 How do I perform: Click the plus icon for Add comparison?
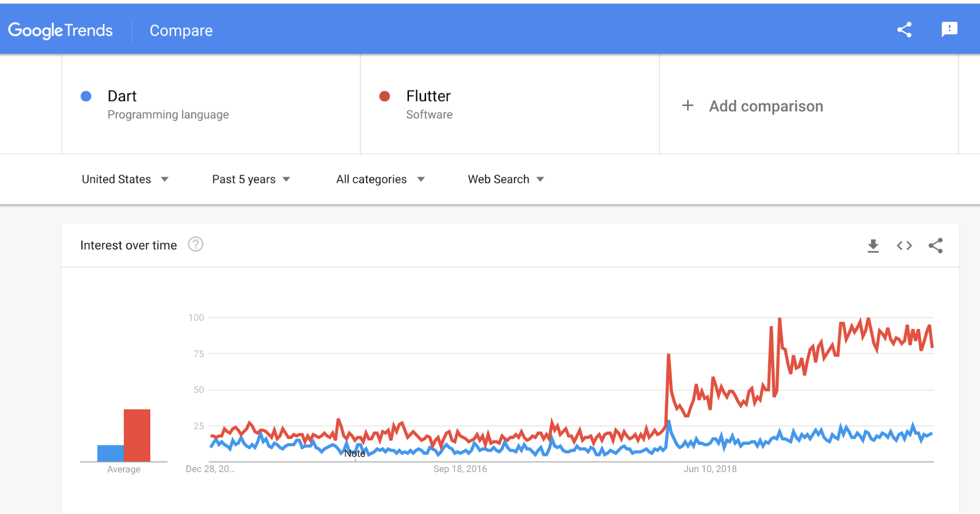coord(688,105)
